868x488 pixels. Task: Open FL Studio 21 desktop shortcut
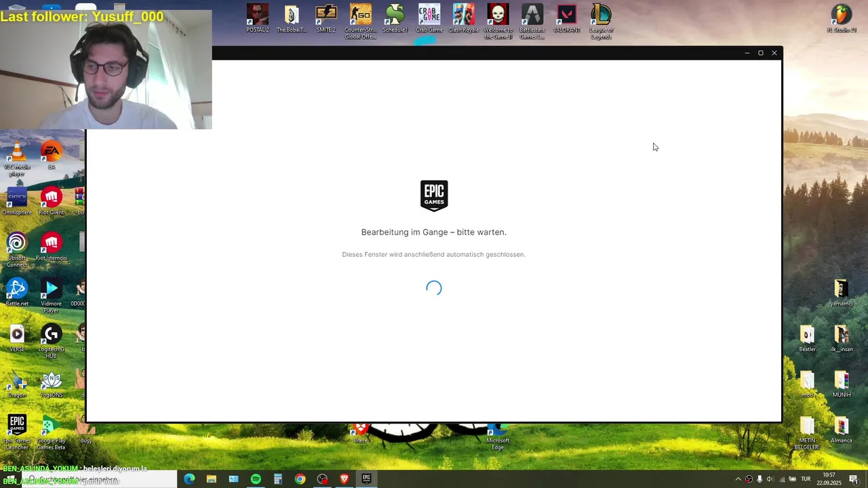pyautogui.click(x=842, y=18)
